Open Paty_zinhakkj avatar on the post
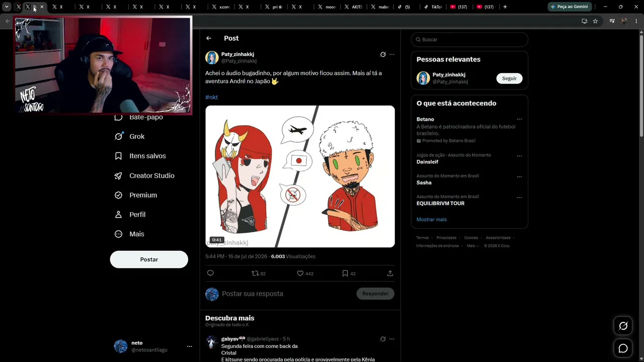This screenshot has height=362, width=644. click(212, 57)
